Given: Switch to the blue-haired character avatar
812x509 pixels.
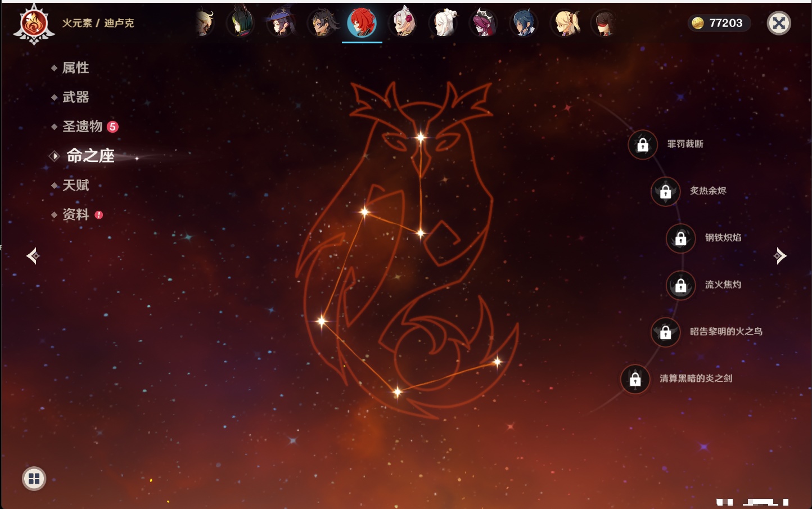Looking at the screenshot, I should [x=524, y=24].
